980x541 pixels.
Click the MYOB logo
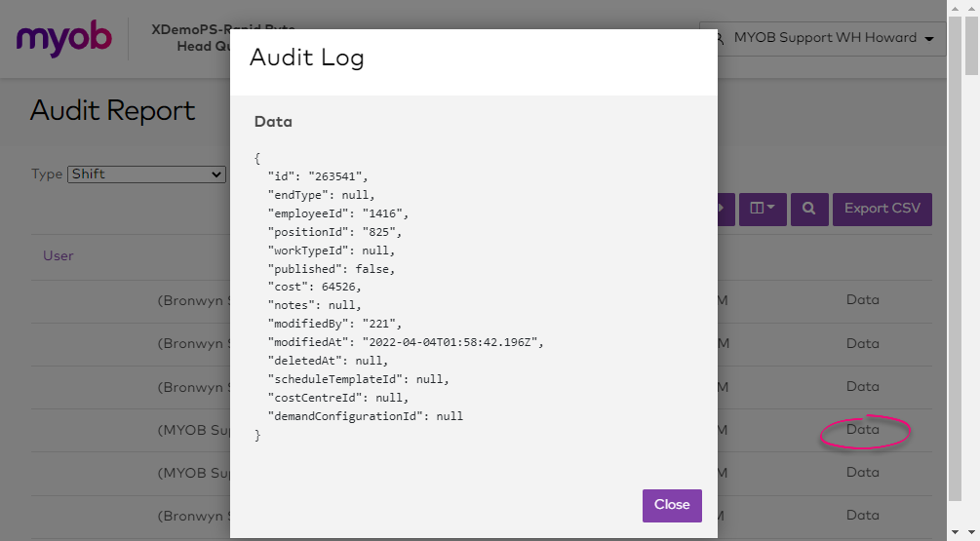64,39
